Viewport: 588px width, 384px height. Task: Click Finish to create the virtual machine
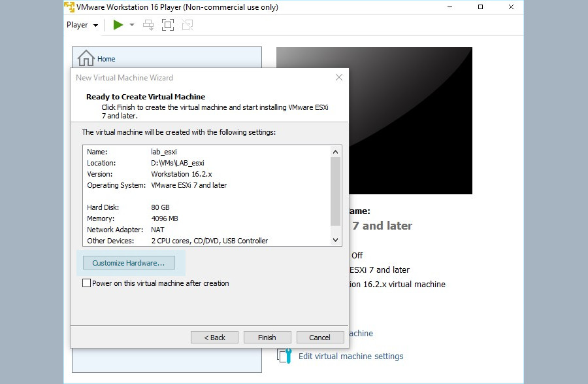[267, 337]
